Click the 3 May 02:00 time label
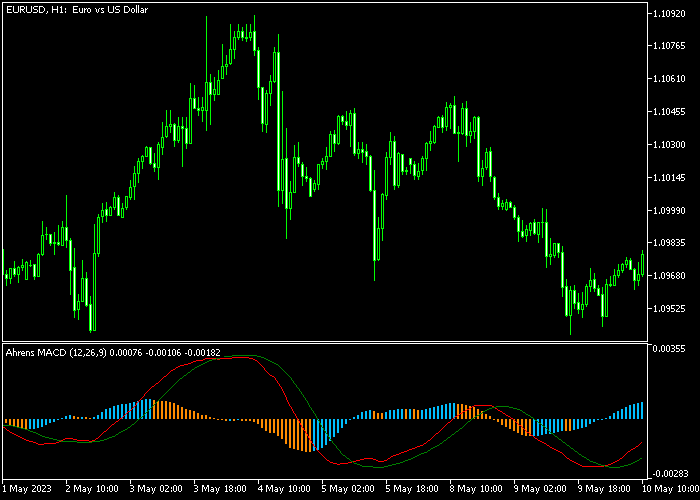Image resolution: width=700 pixels, height=500 pixels. point(156,489)
